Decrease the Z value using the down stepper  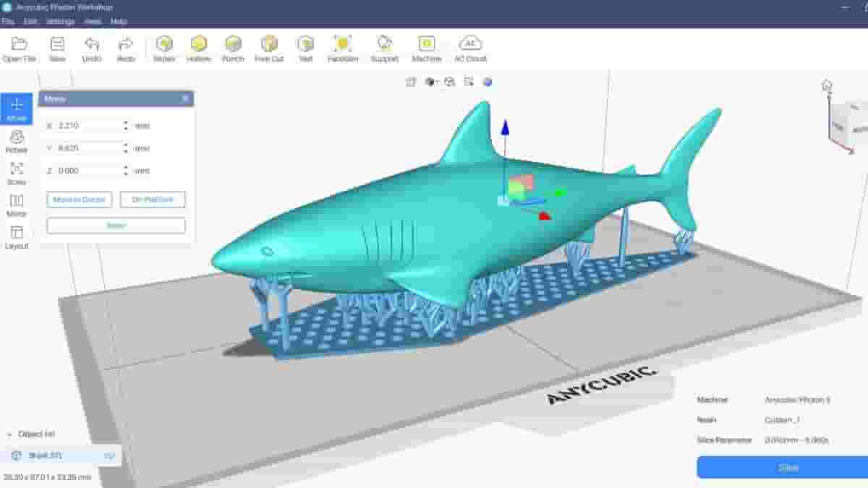pos(124,174)
